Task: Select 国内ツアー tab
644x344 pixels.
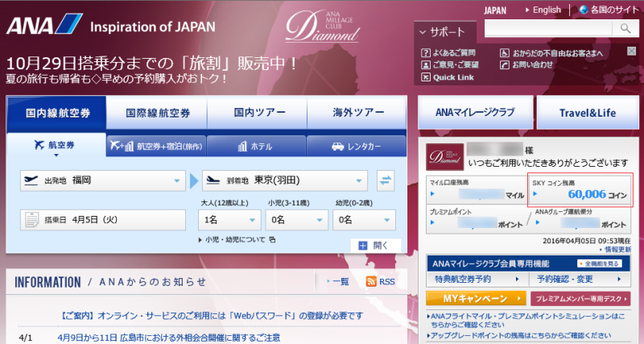Action: coord(257,113)
